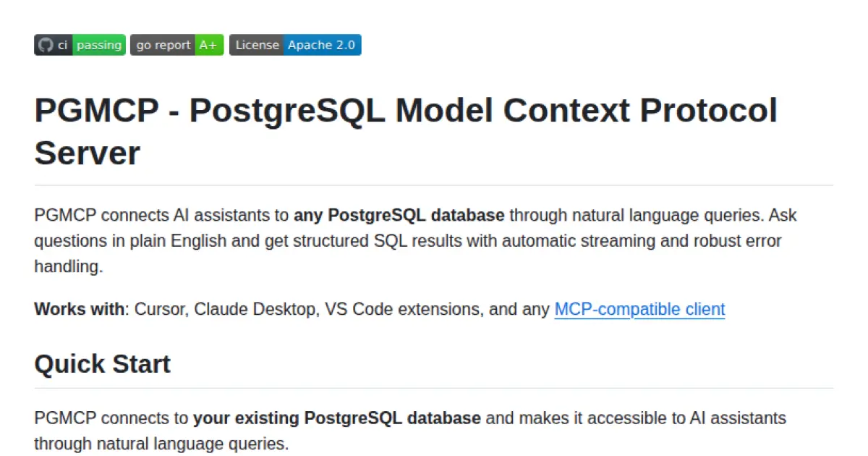Open the blue "Apache 2.0" license badge

coord(322,45)
